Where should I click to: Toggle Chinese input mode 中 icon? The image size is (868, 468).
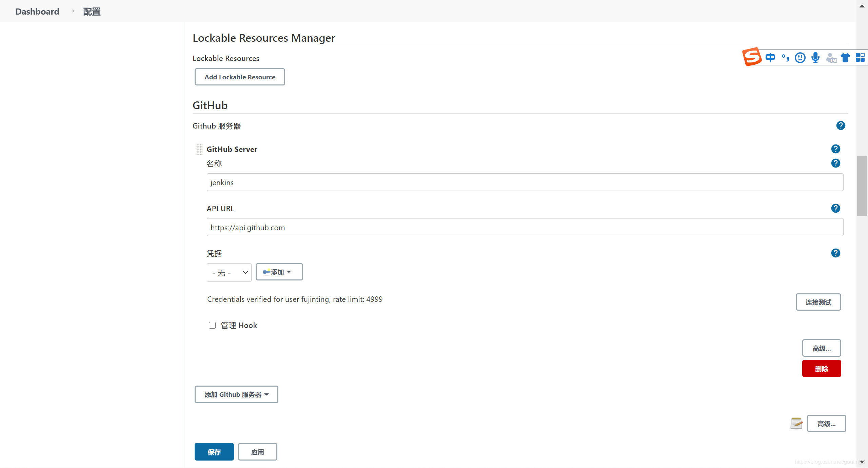(770, 58)
